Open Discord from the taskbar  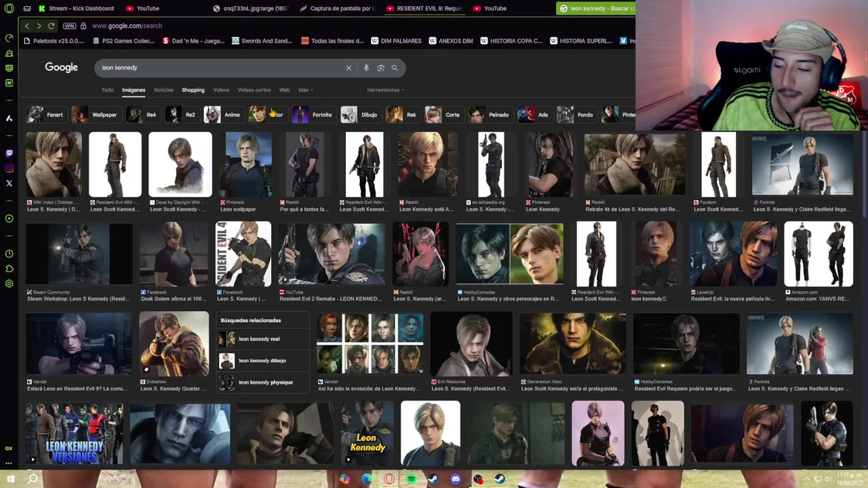coord(456,479)
